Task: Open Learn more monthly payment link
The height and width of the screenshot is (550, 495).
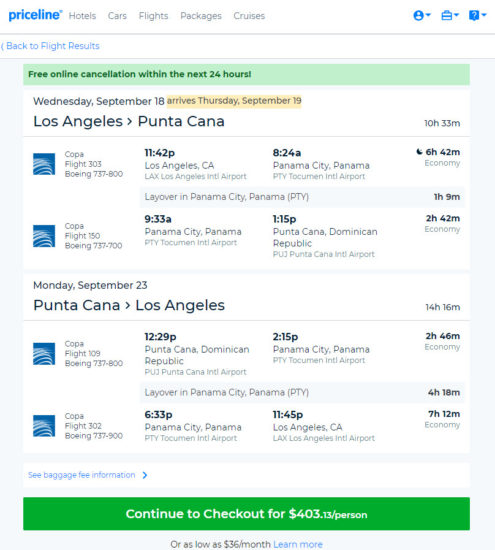Action: 298,544
